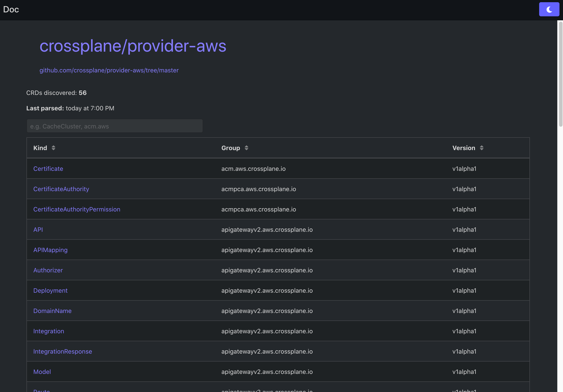Sort table by Version arrows icon
Viewport: 563px width, 392px height.
(x=482, y=148)
